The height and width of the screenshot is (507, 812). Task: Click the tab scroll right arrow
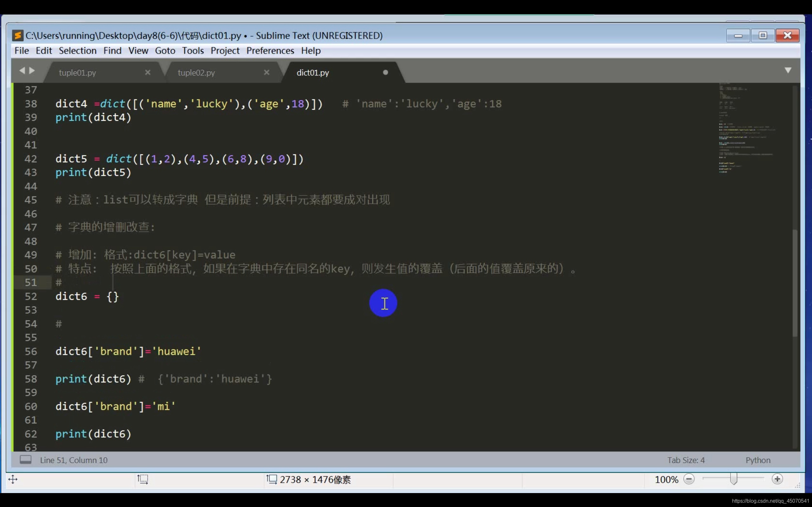(32, 70)
